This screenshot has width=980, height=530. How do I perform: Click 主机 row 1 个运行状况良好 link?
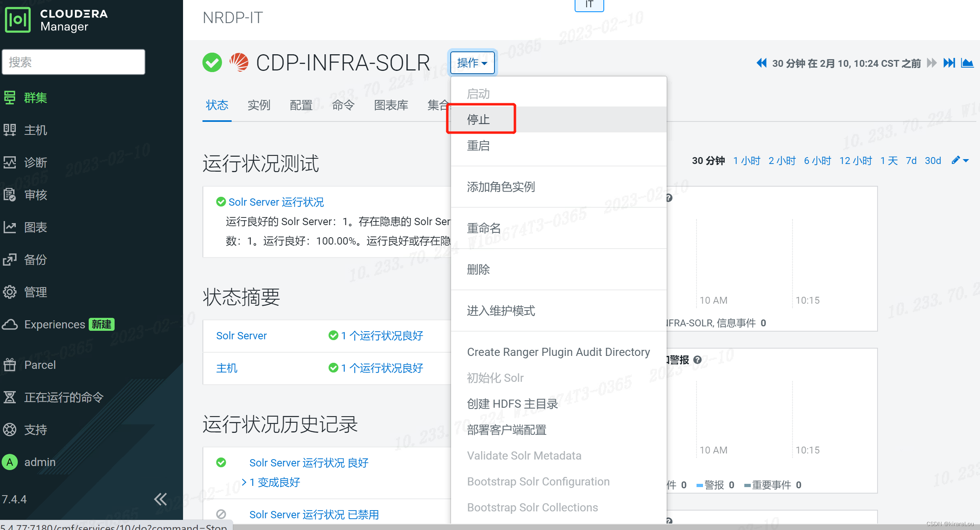pos(381,368)
